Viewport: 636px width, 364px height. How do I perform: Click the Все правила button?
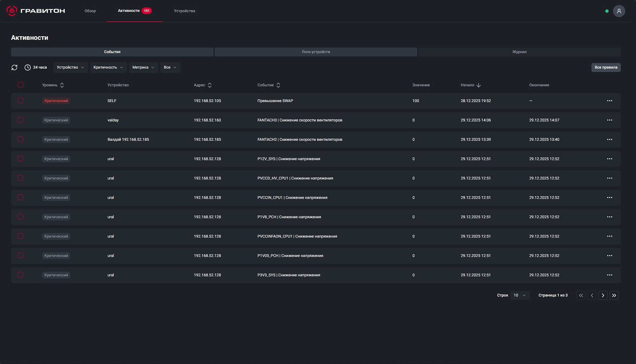pos(606,68)
